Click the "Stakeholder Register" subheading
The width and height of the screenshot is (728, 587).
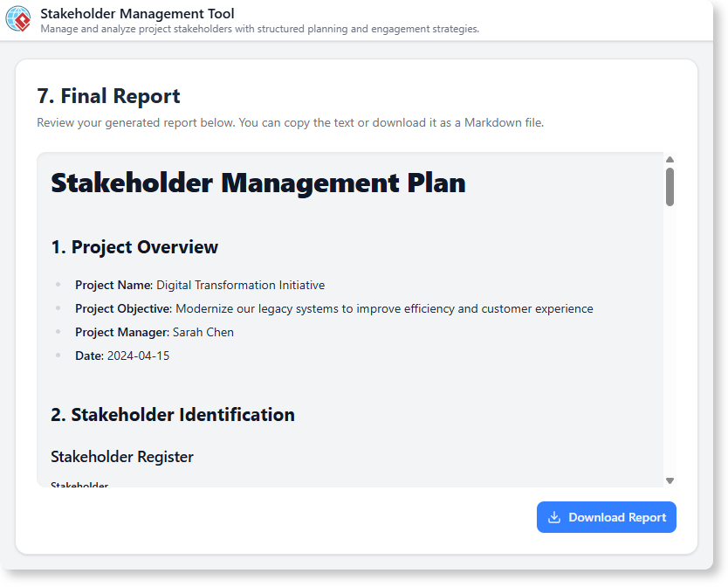(122, 456)
